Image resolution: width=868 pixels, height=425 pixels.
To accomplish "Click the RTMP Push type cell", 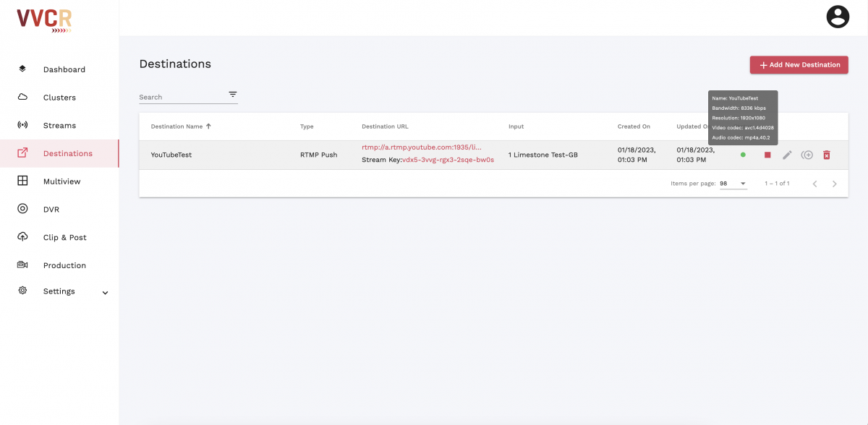I will [319, 155].
